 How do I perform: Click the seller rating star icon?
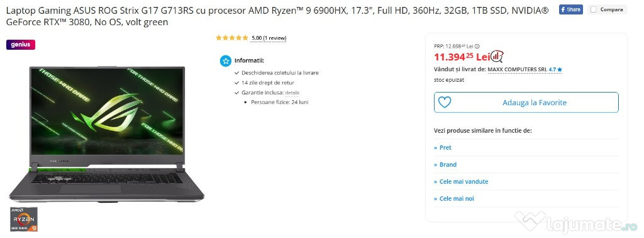pos(560,70)
